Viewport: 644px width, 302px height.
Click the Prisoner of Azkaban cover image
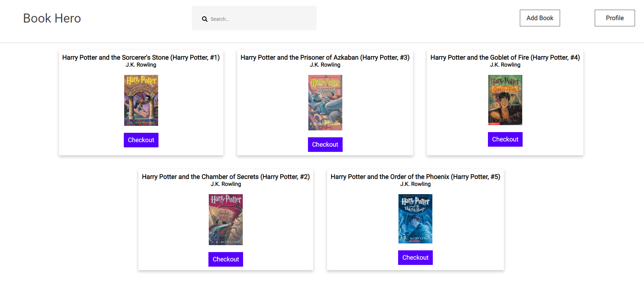click(325, 103)
